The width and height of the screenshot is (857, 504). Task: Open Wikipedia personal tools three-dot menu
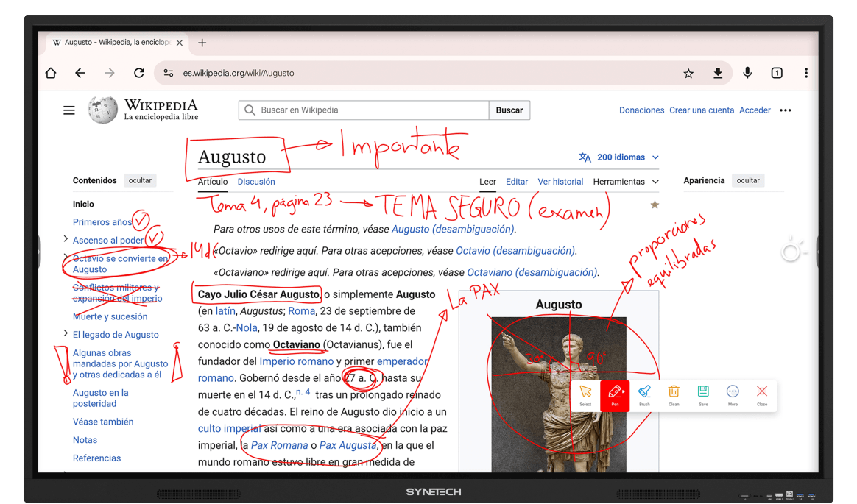point(786,110)
